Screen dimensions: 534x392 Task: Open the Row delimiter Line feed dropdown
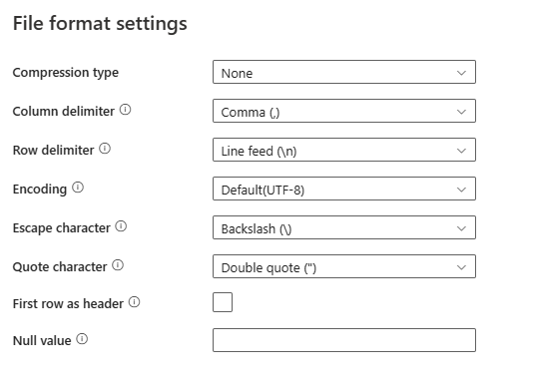(x=344, y=150)
